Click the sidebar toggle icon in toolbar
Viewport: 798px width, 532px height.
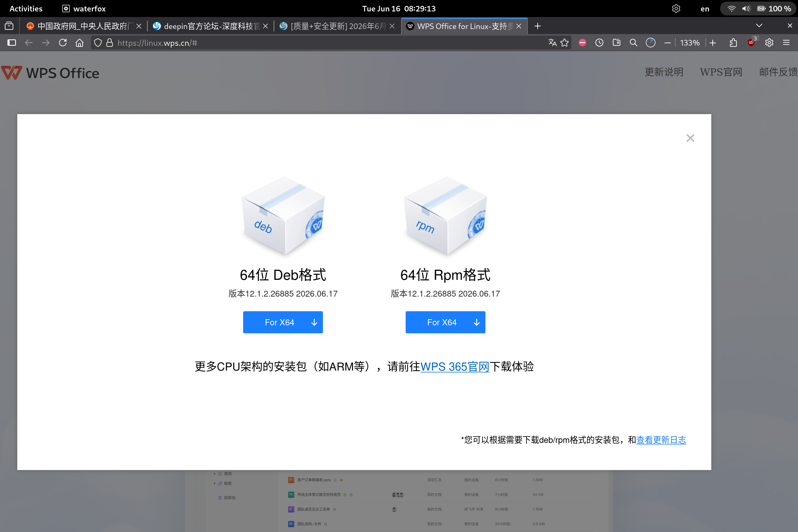point(12,43)
